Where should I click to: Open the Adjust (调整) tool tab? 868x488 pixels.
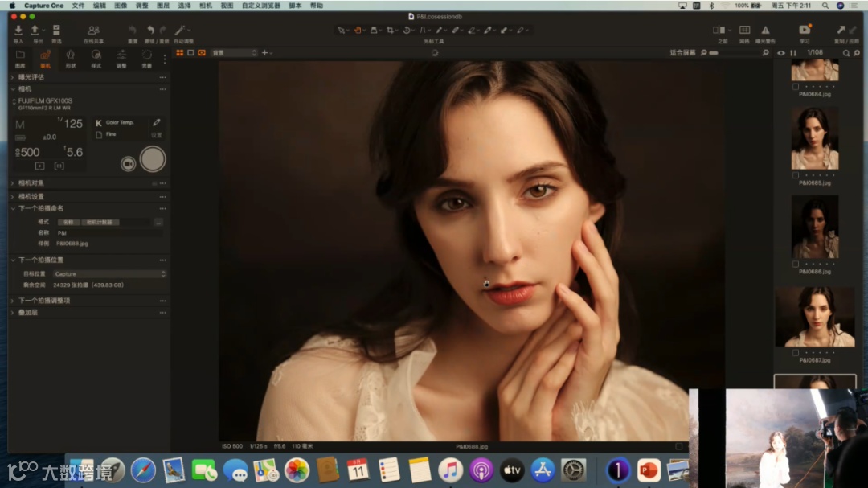click(x=121, y=58)
